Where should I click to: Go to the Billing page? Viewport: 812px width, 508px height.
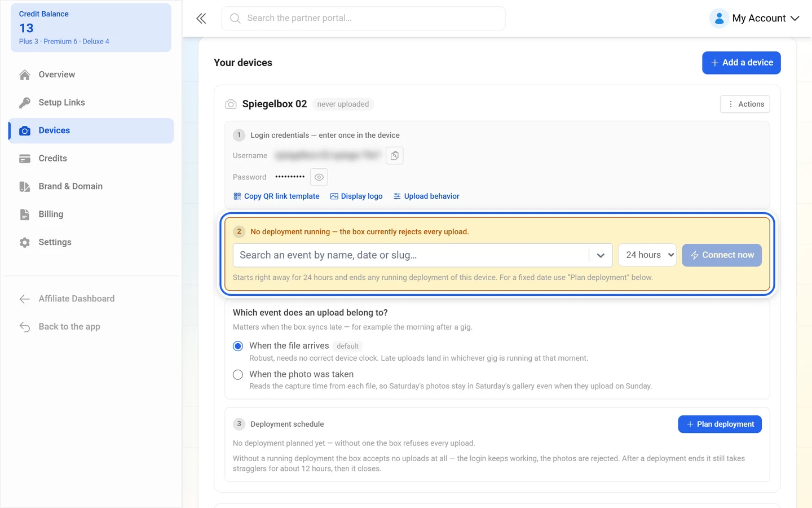tap(91, 214)
